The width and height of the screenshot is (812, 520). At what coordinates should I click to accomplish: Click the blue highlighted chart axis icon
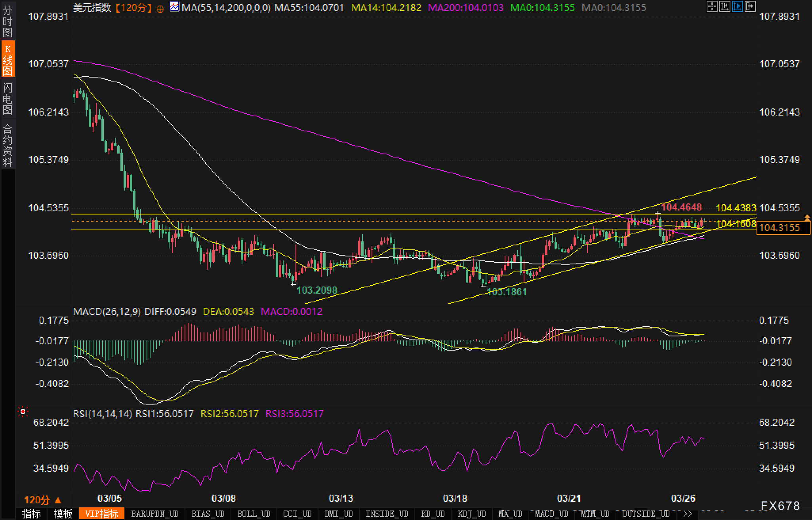click(x=737, y=6)
